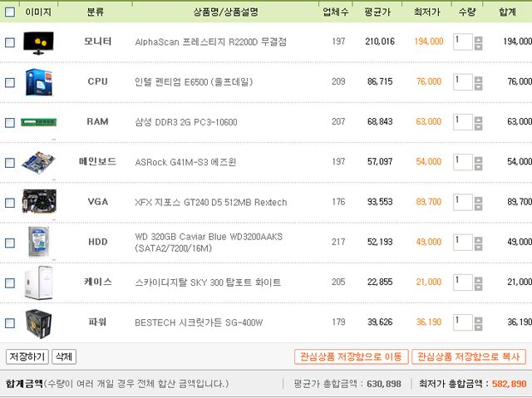Check the 파워 BESTECH row checkbox

(10, 323)
